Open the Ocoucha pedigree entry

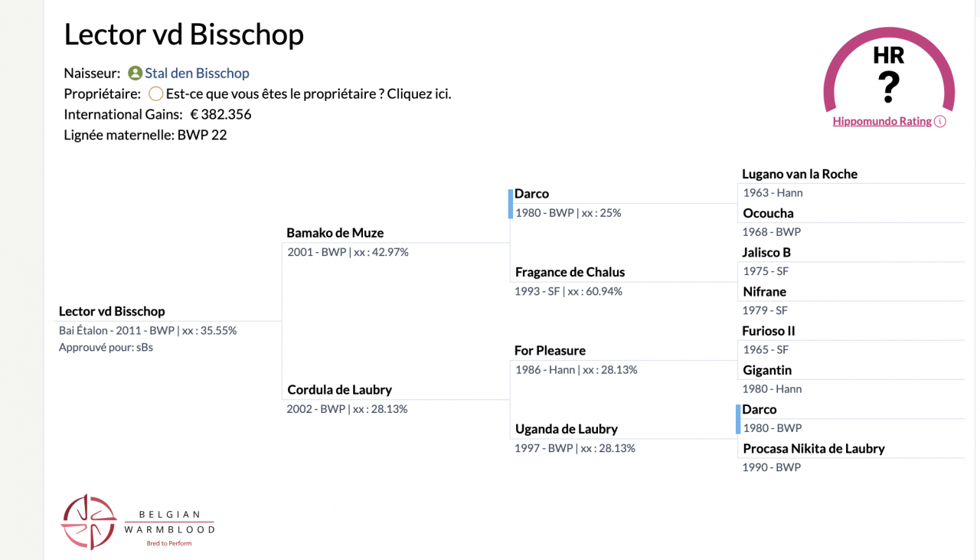tap(768, 213)
